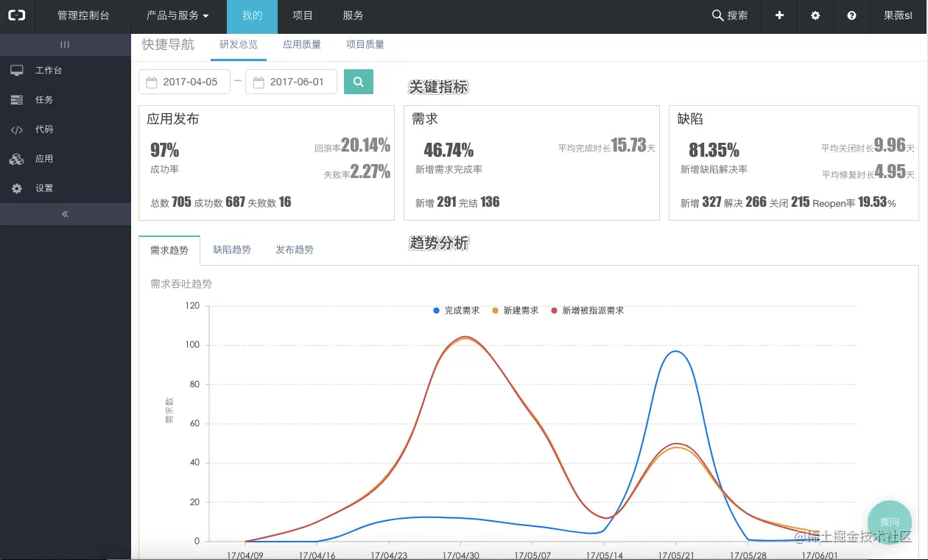Click the end date field 2017-06-01
The width and height of the screenshot is (928, 560).
click(291, 82)
